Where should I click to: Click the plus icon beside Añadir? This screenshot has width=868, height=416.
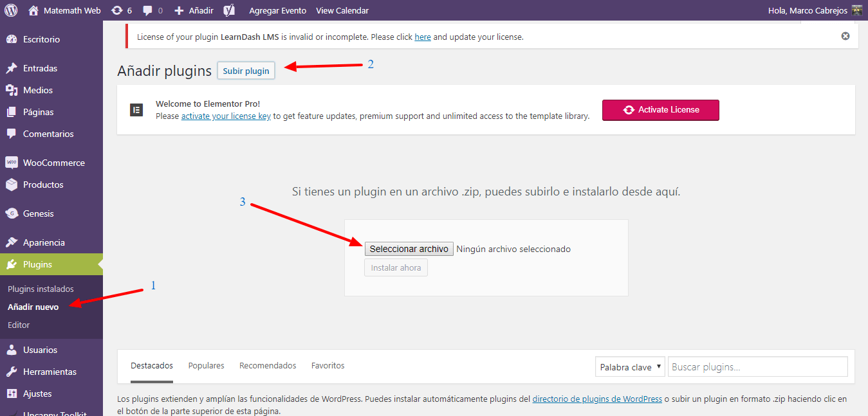179,10
